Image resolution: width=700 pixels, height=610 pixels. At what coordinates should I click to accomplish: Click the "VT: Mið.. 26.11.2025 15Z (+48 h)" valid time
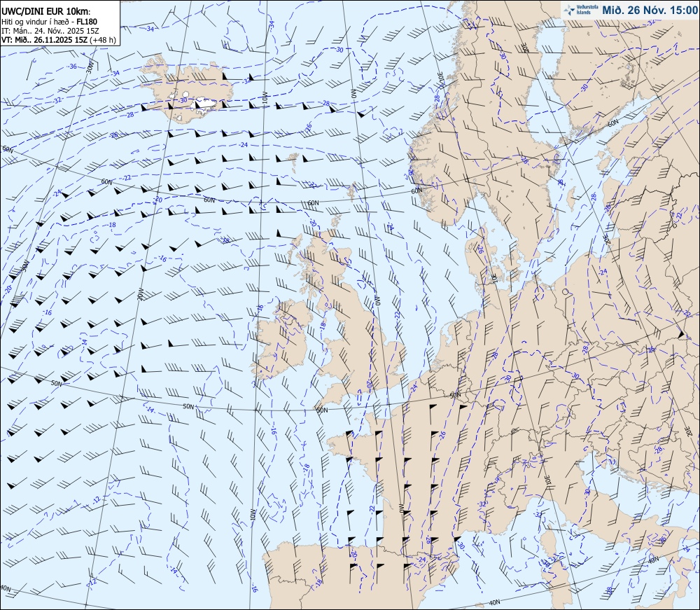tap(59, 40)
